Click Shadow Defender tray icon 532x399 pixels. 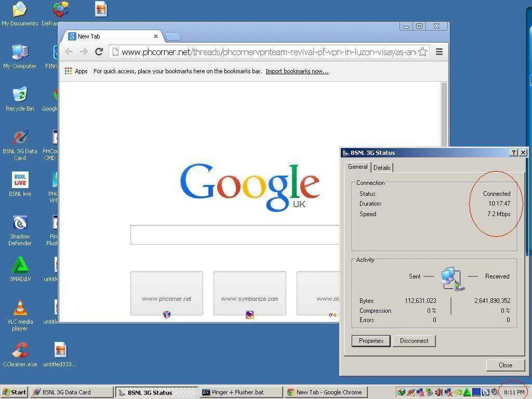486,392
